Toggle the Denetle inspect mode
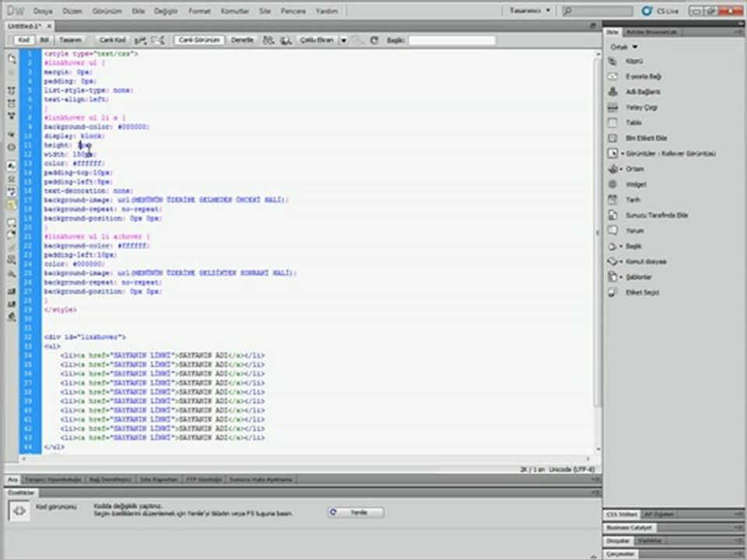This screenshot has width=747, height=560. click(242, 40)
